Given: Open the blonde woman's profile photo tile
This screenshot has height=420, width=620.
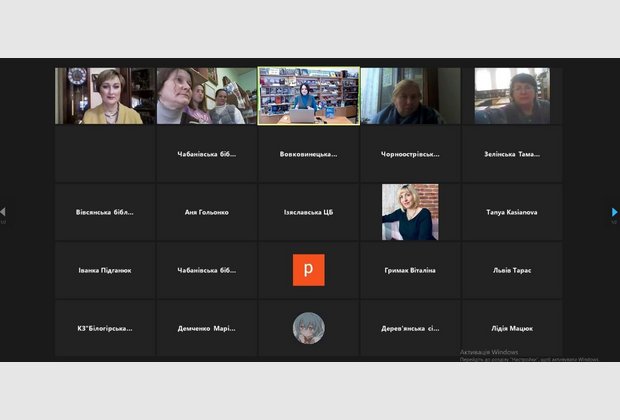Looking at the screenshot, I should (x=410, y=212).
